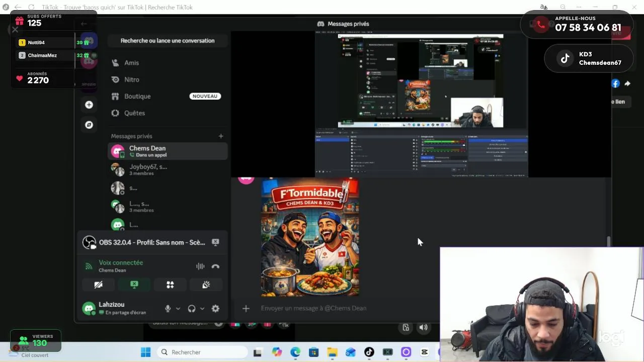644x362 pixels.
Task: Open Microsoft Edge from the taskbar
Action: point(295,352)
